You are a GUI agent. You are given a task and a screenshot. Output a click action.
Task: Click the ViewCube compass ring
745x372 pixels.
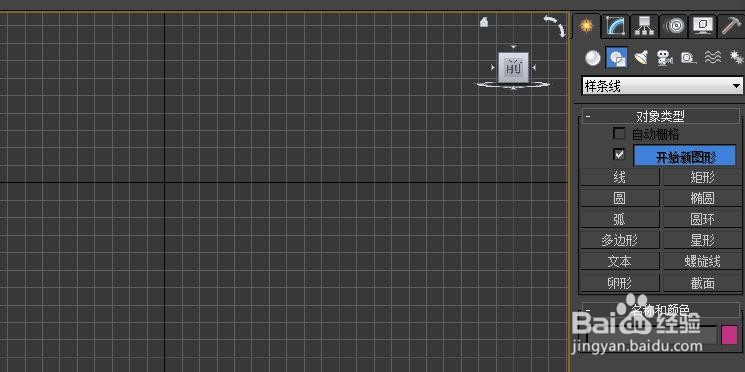pyautogui.click(x=513, y=85)
